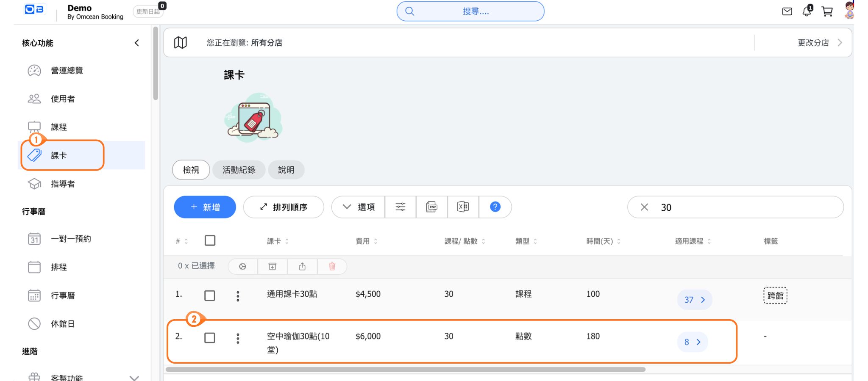
Task: Open the notifications bell icon
Action: (x=807, y=11)
